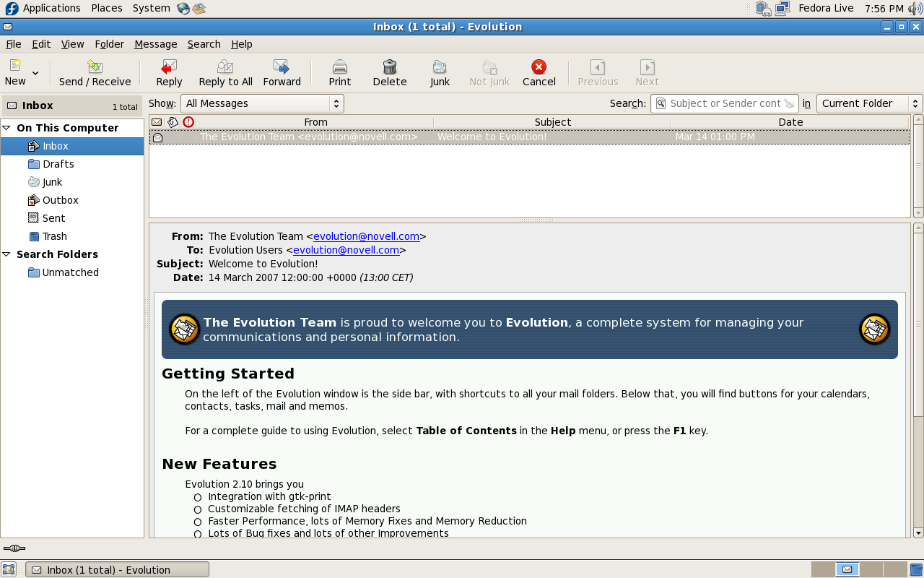Click the network computers icon in tray
Viewport: 924px width, 578px height.
click(782, 9)
